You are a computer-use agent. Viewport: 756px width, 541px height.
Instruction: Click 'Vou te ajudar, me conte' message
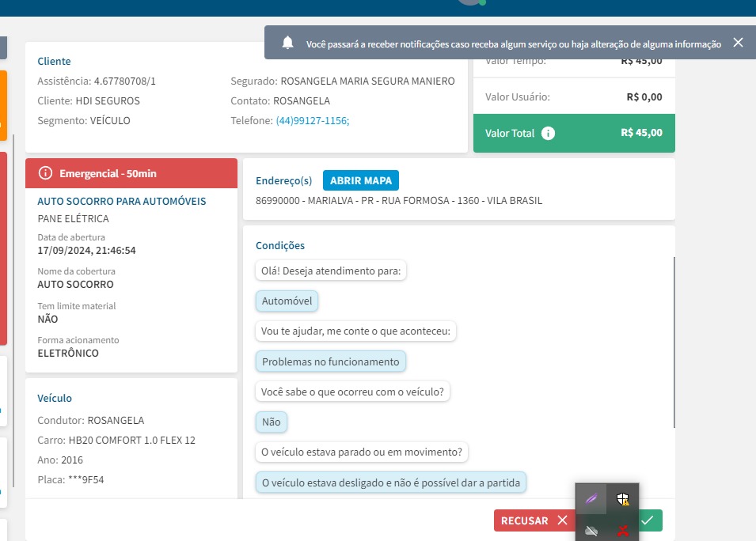click(355, 331)
